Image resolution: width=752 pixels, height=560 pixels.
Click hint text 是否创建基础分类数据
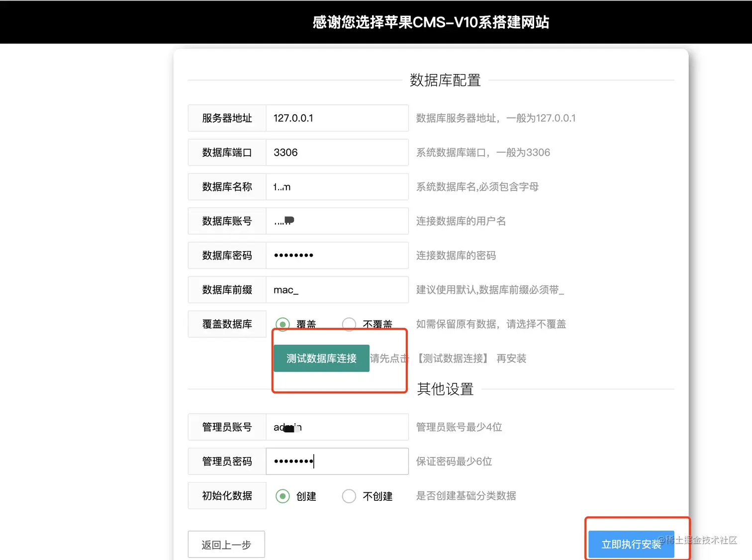point(466,495)
